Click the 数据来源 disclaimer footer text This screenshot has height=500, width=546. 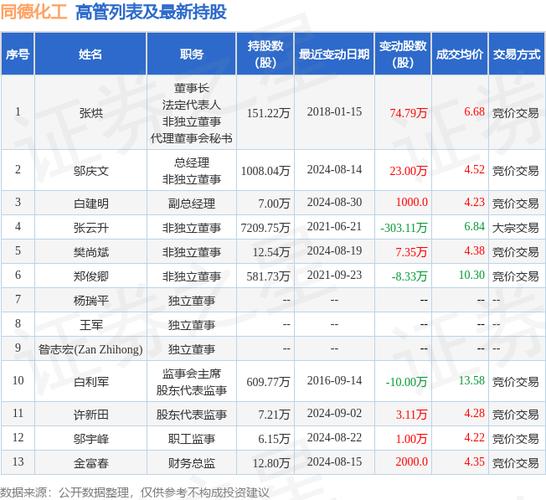[134, 493]
